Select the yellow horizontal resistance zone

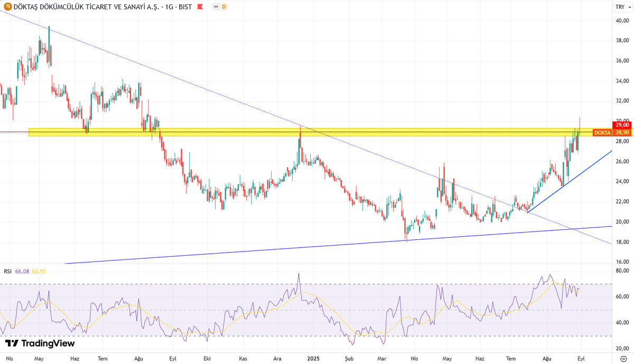click(310, 132)
